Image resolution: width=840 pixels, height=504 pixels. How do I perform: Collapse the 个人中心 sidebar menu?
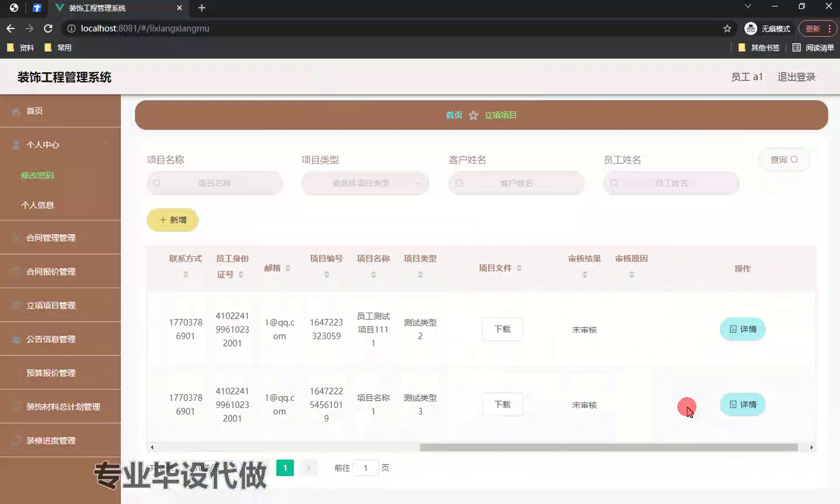tap(106, 144)
